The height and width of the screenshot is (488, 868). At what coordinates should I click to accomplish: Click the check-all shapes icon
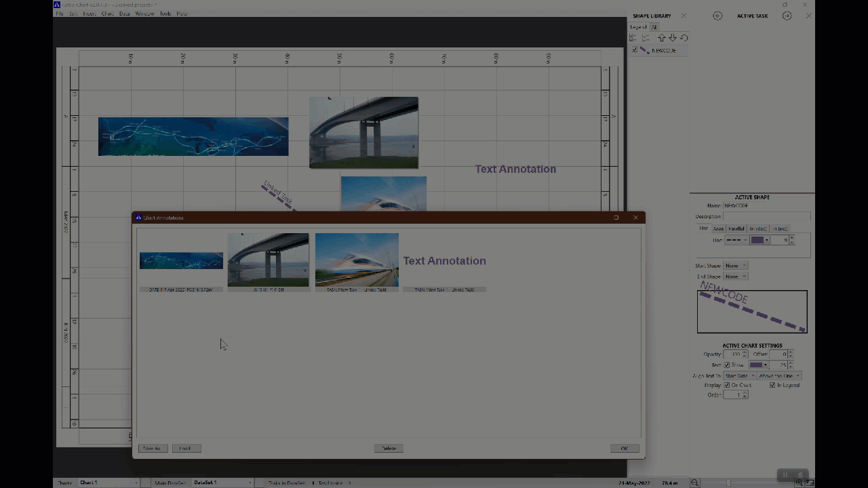coord(634,38)
